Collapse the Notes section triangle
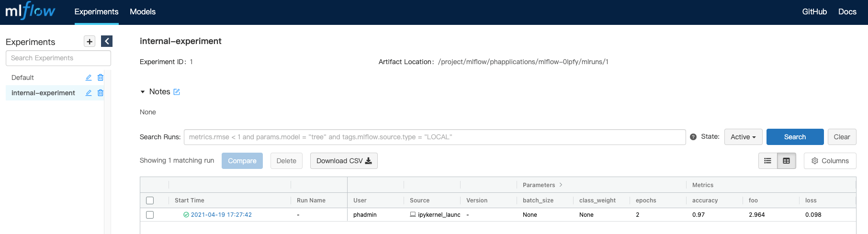Screen dimensions: 868x234 click(x=143, y=92)
